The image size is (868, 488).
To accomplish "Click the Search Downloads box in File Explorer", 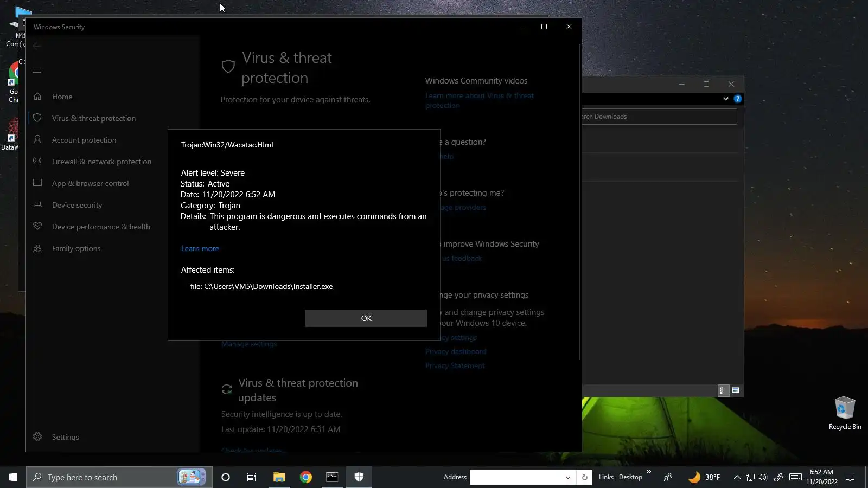I will [x=659, y=117].
